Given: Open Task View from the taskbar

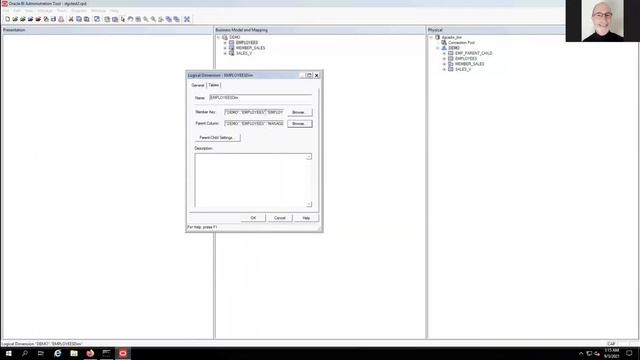Looking at the screenshot, I should pyautogui.click(x=41, y=353).
